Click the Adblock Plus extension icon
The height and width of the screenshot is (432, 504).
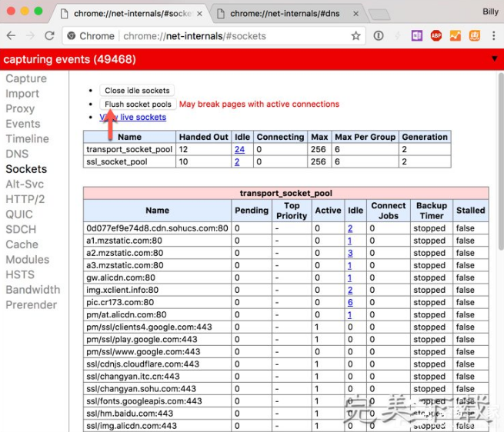tap(436, 36)
